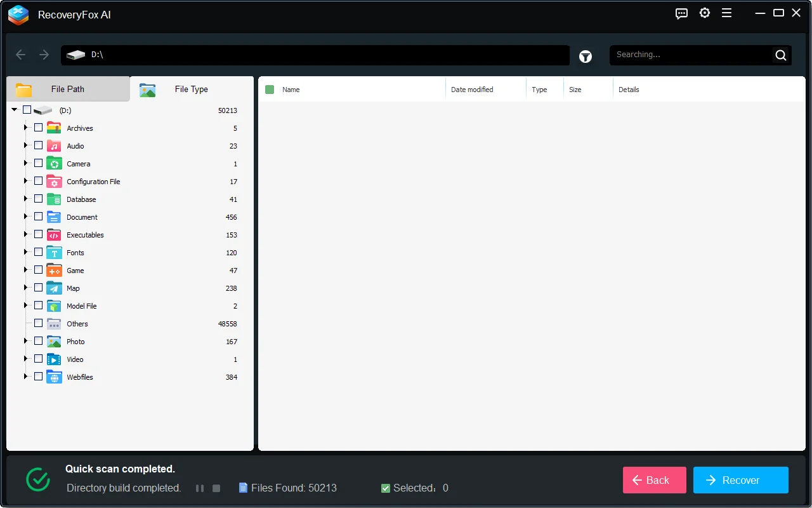
Task: Click the Back button
Action: pos(654,480)
